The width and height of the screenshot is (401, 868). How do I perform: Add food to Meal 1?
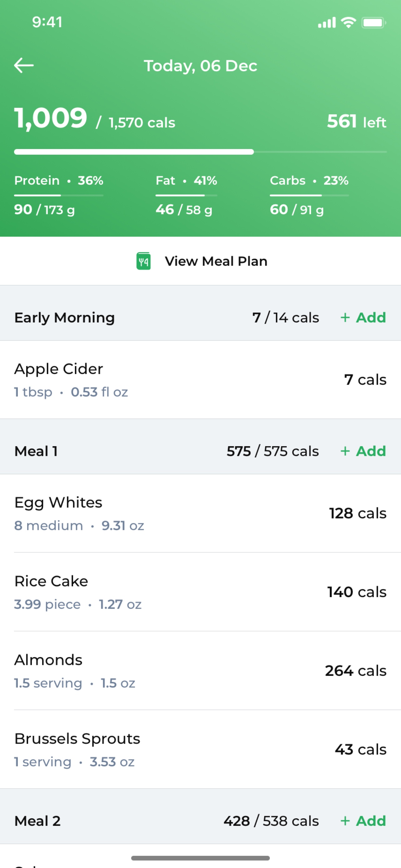(363, 451)
